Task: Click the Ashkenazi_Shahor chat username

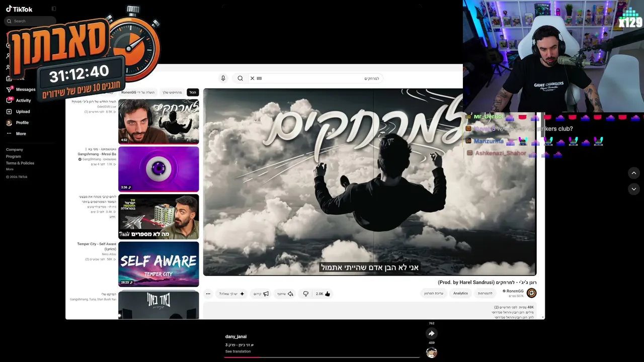Action: [x=501, y=153]
